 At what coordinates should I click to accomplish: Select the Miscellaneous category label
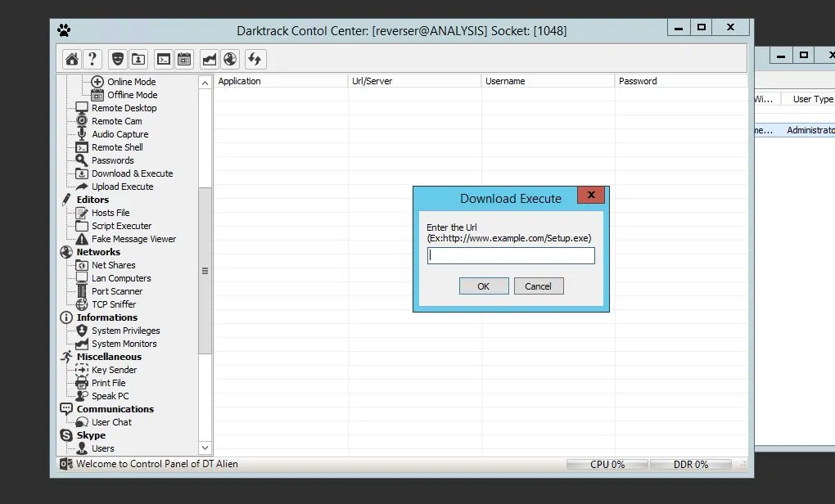(x=109, y=357)
